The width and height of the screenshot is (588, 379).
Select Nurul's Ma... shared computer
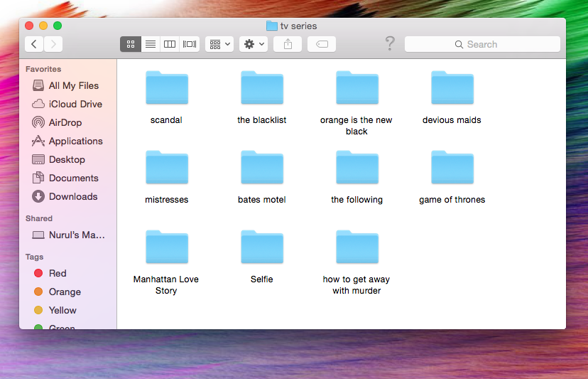tap(68, 235)
